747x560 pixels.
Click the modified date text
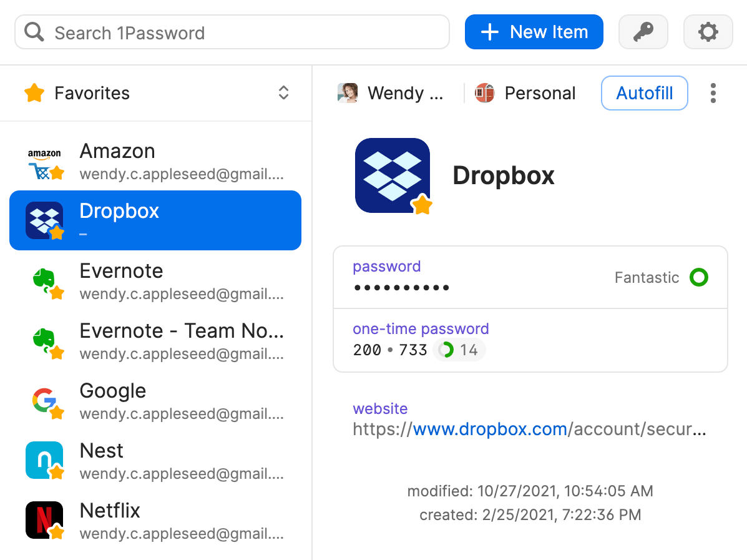(530, 491)
